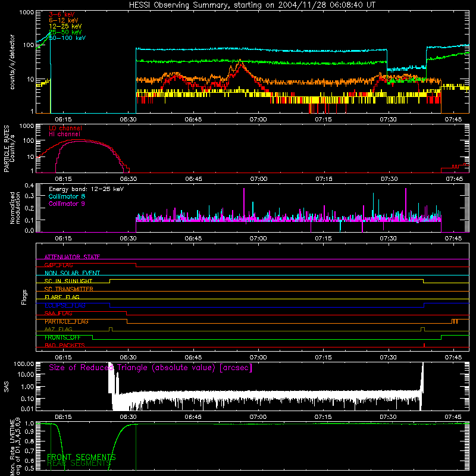The image size is (476, 476).
Task: Click the LO channel legend label
Action: click(65, 128)
